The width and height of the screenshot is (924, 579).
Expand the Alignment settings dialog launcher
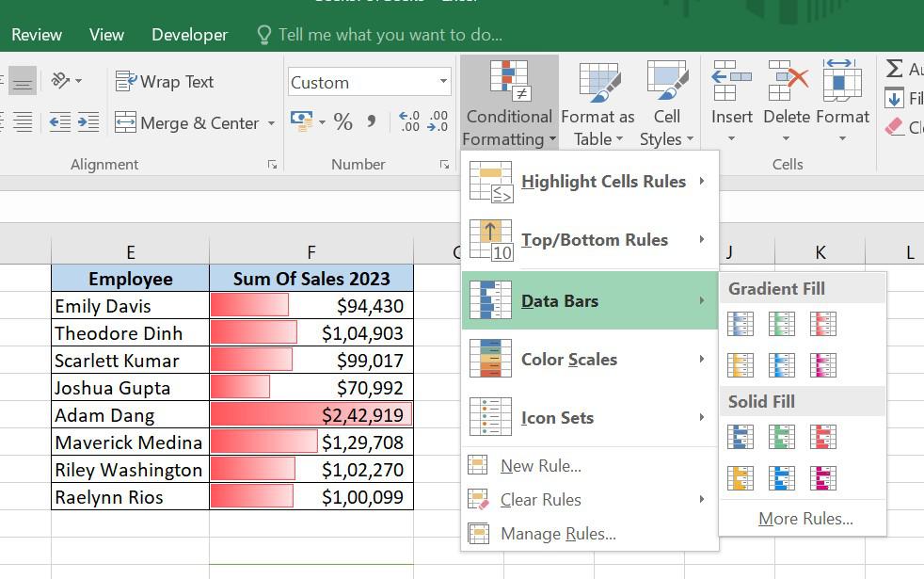pyautogui.click(x=272, y=165)
